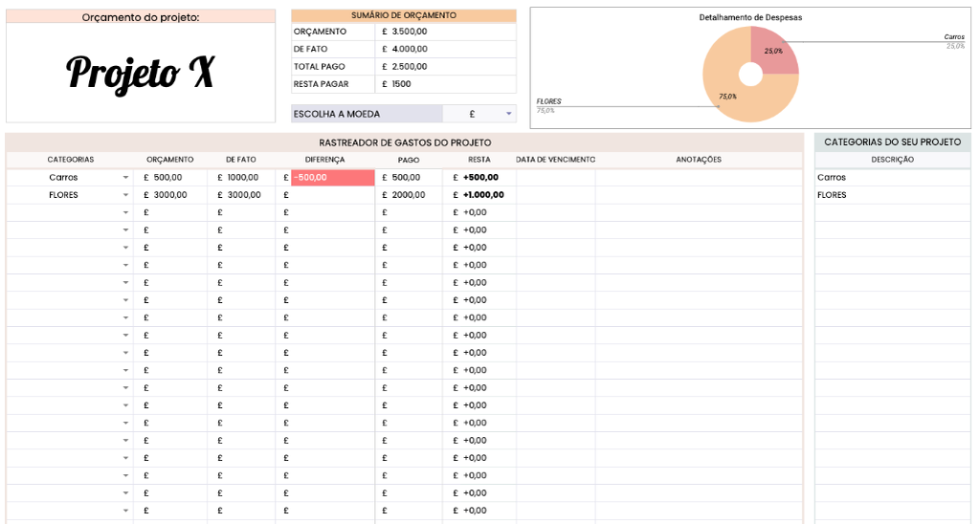This screenshot has width=980, height=524.
Task: Expand the Carros category dropdown arrow
Action: pyautogui.click(x=125, y=178)
